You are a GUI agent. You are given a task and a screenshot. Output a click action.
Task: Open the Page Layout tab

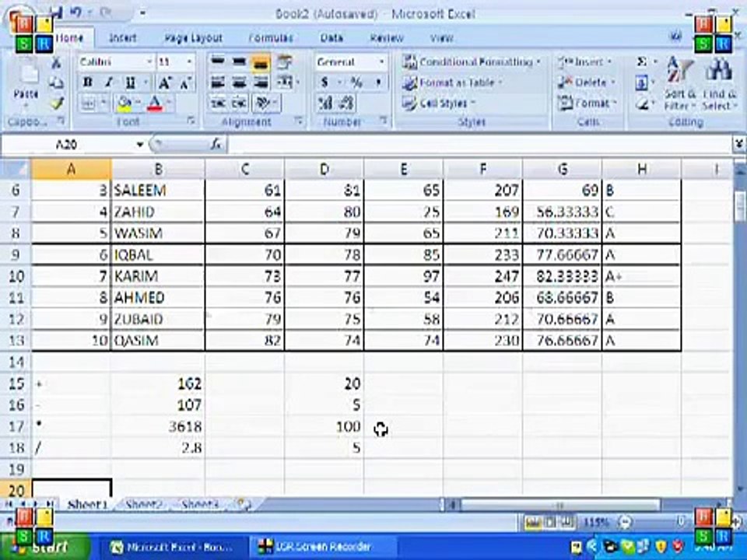pyautogui.click(x=193, y=38)
